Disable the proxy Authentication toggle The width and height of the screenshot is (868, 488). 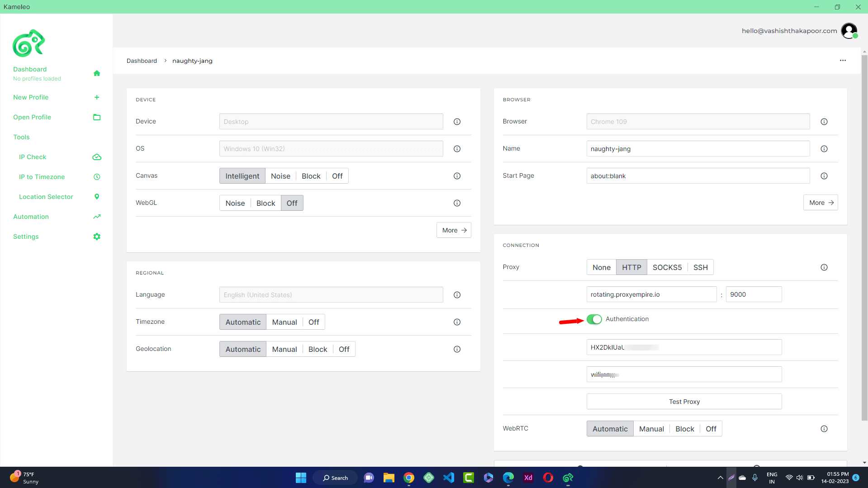594,319
